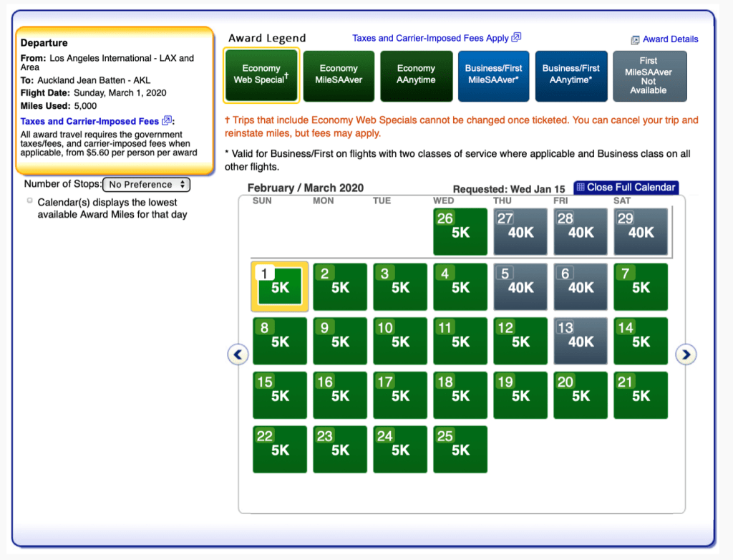Select the Economy MileSAAver award type
Screen dimensions: 733x560
click(x=339, y=75)
